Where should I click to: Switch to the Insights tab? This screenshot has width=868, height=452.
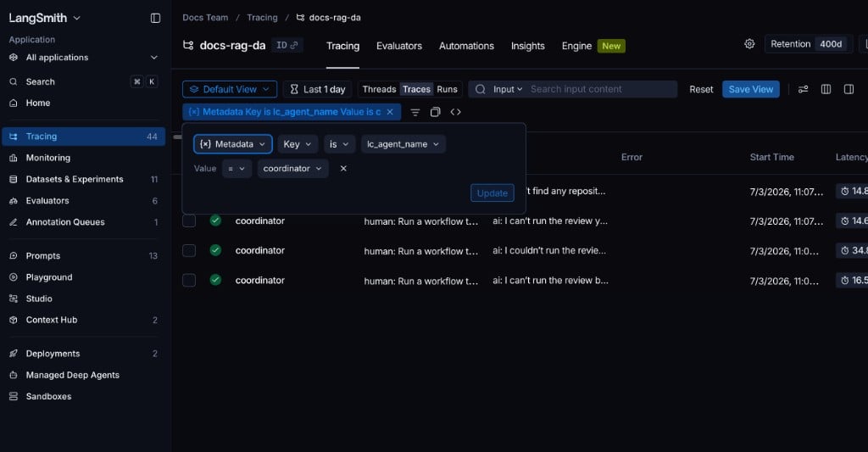pyautogui.click(x=527, y=46)
